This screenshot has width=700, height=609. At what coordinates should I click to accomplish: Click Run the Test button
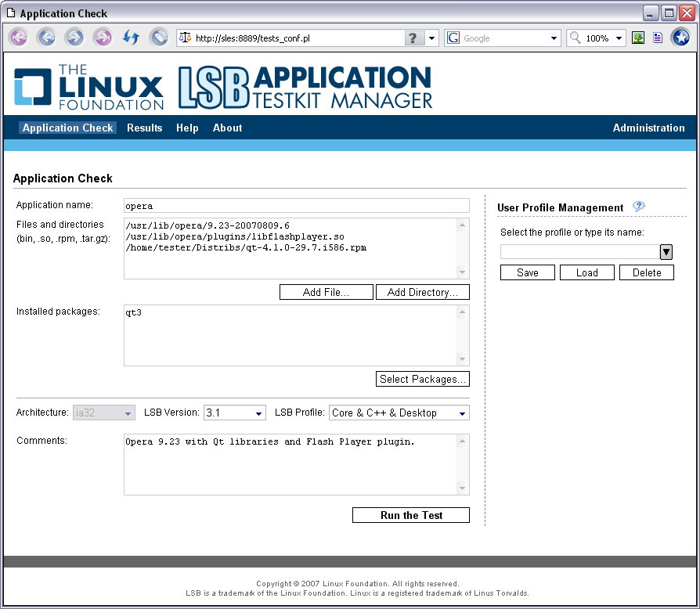[411, 515]
